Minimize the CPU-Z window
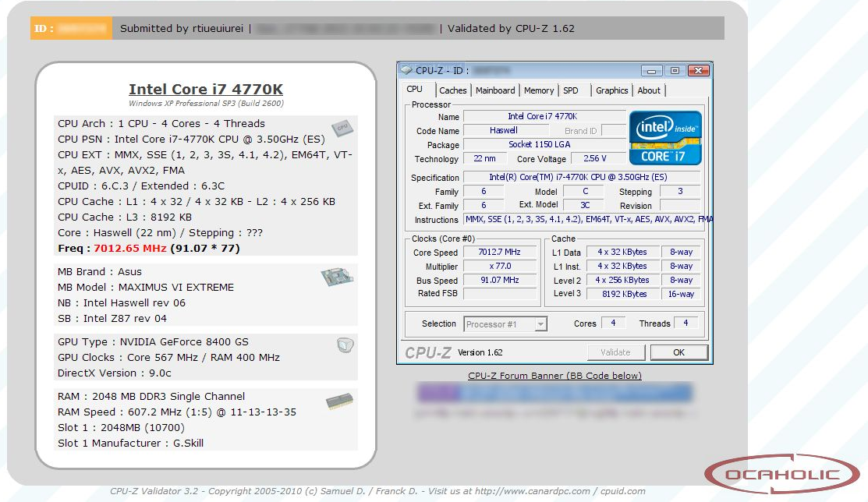 (651, 71)
